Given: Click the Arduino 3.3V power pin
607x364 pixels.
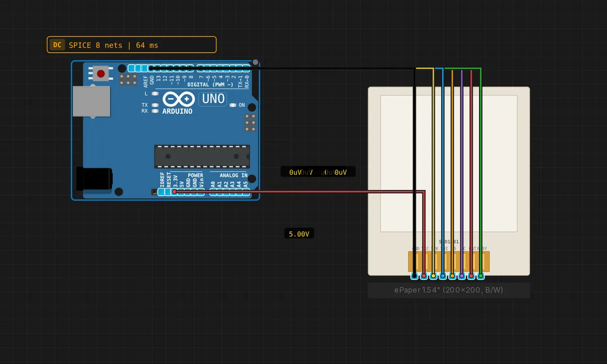Looking at the screenshot, I should (x=175, y=192).
